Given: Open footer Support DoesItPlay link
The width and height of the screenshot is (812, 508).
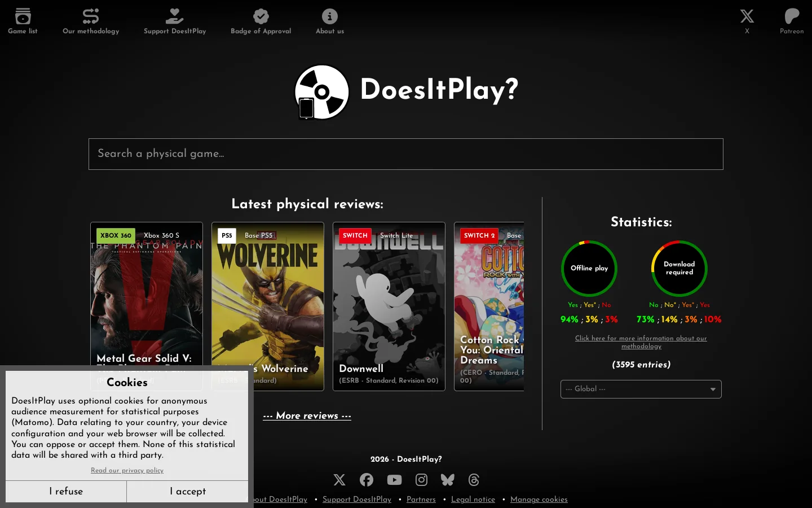Looking at the screenshot, I should tap(357, 500).
